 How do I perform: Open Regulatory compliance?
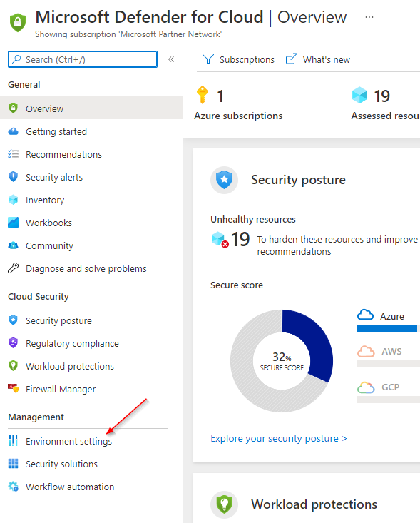[72, 343]
